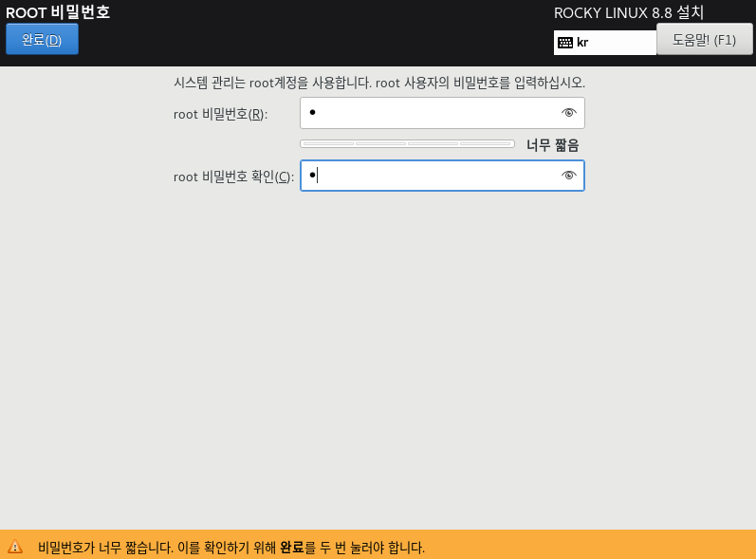The width and height of the screenshot is (756, 559).
Task: Click the ROOT 비밀번호 screen title
Action: (x=58, y=12)
